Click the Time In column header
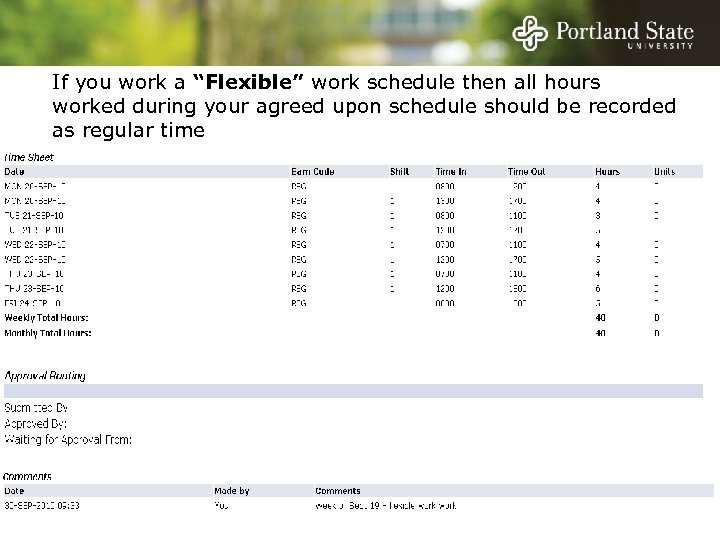 (449, 171)
